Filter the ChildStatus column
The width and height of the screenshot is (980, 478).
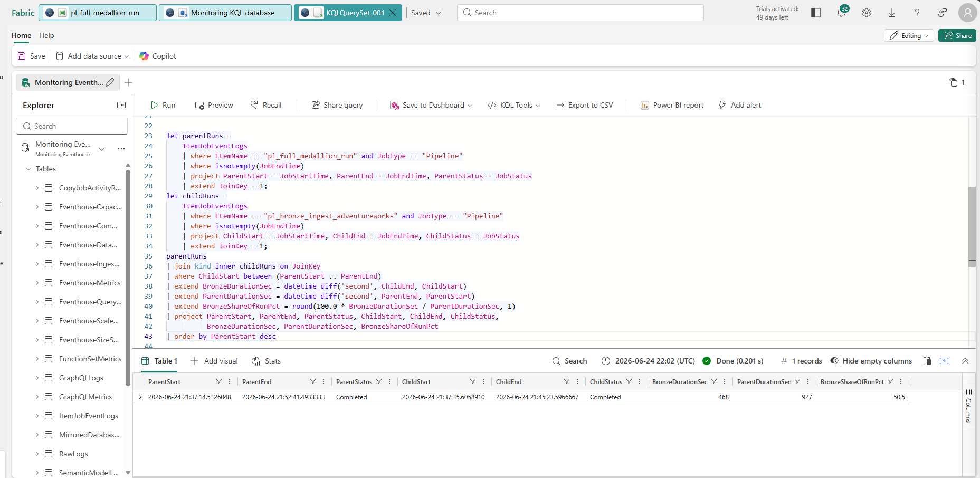click(629, 381)
